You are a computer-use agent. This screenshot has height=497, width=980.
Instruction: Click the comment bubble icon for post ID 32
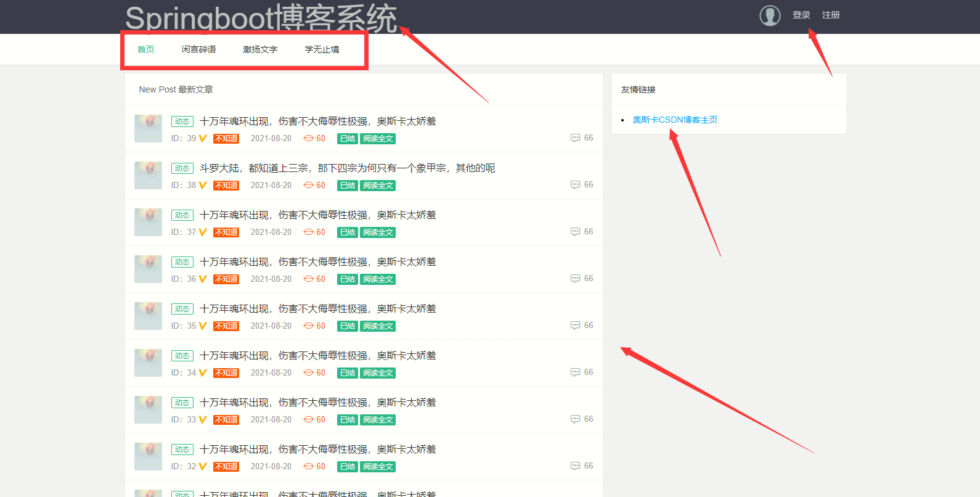point(575,466)
